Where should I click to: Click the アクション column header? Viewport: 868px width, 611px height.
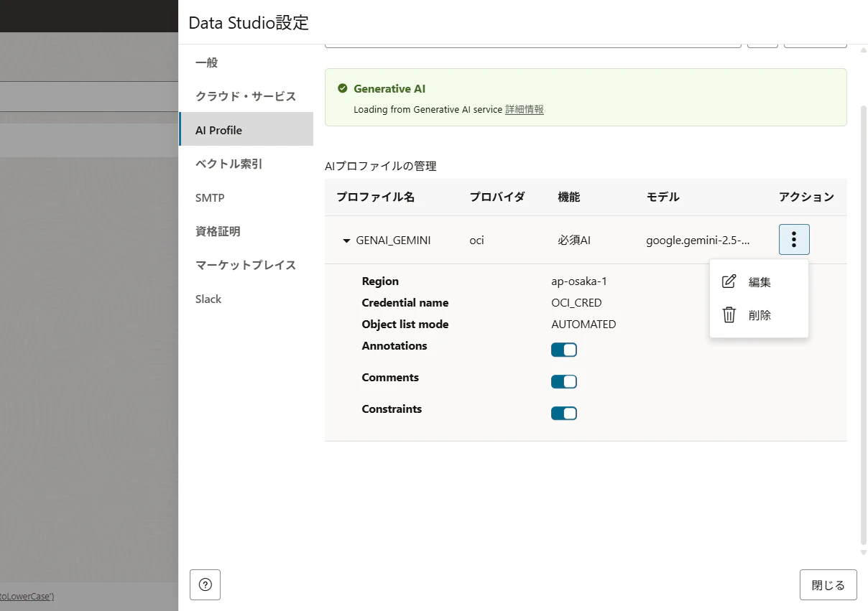pos(806,197)
